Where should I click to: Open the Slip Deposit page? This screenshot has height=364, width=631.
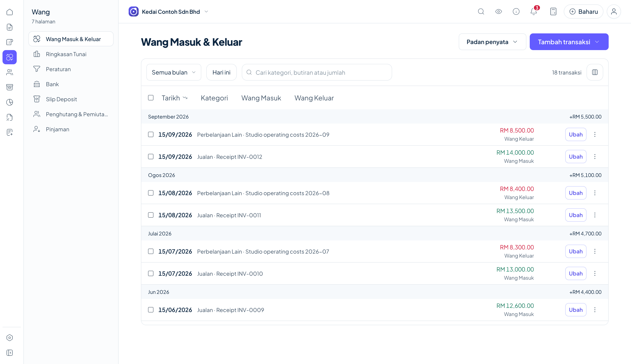[71, 99]
